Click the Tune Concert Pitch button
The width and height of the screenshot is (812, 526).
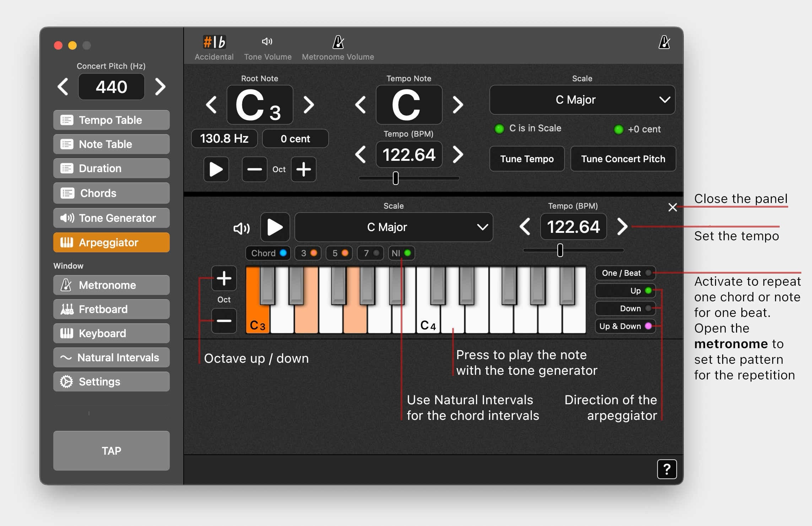(x=623, y=159)
